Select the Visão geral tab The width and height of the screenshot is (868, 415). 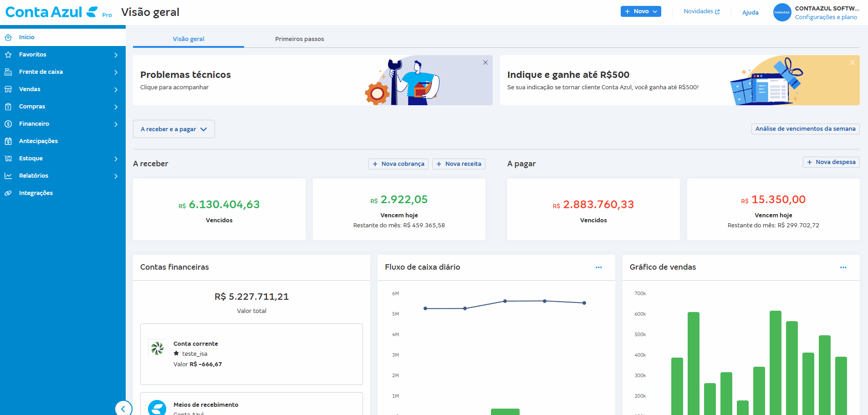188,39
